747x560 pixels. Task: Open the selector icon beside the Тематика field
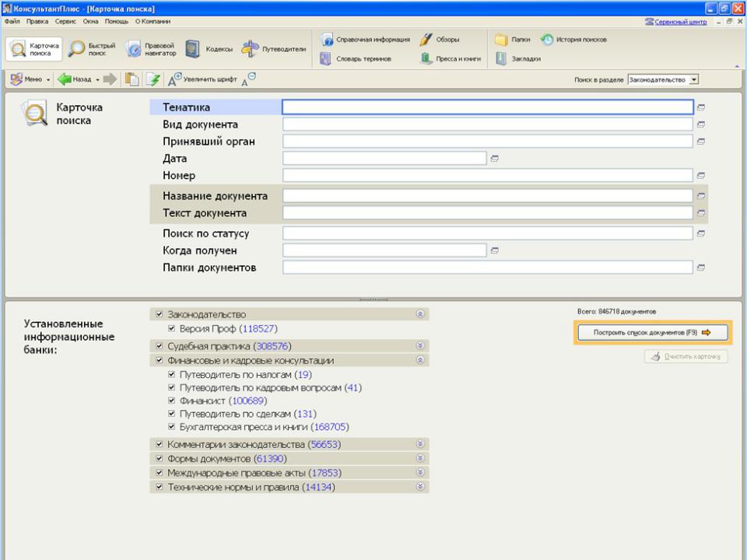pos(701,107)
